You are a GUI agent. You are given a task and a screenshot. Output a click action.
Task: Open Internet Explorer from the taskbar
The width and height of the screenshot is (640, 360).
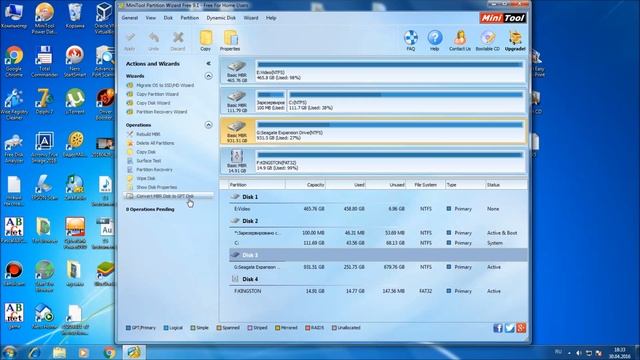pos(34,352)
